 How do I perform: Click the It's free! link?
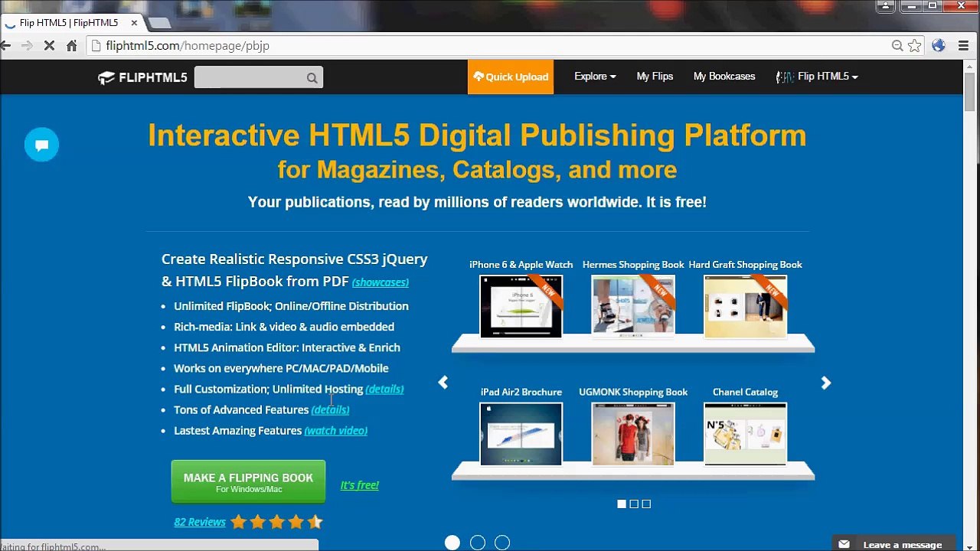point(360,485)
